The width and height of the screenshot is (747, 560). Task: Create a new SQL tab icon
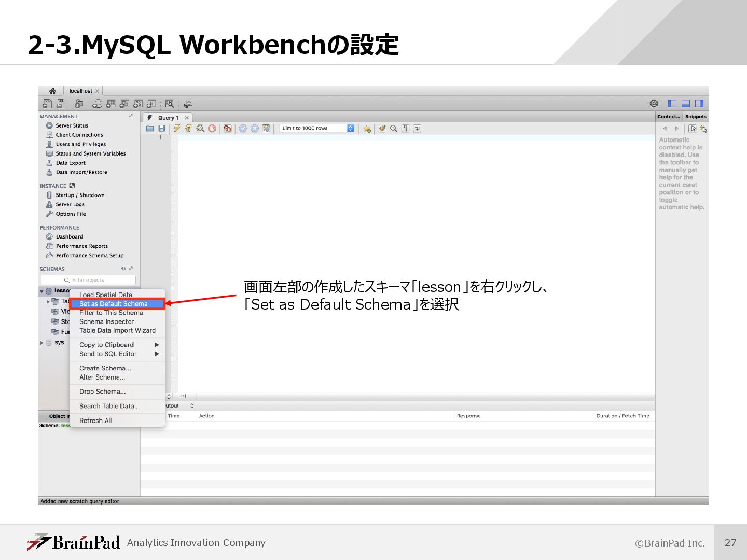(47, 104)
